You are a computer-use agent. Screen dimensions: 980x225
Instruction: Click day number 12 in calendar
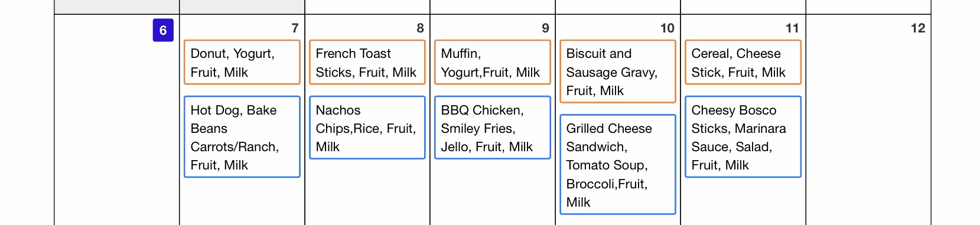pos(918,28)
